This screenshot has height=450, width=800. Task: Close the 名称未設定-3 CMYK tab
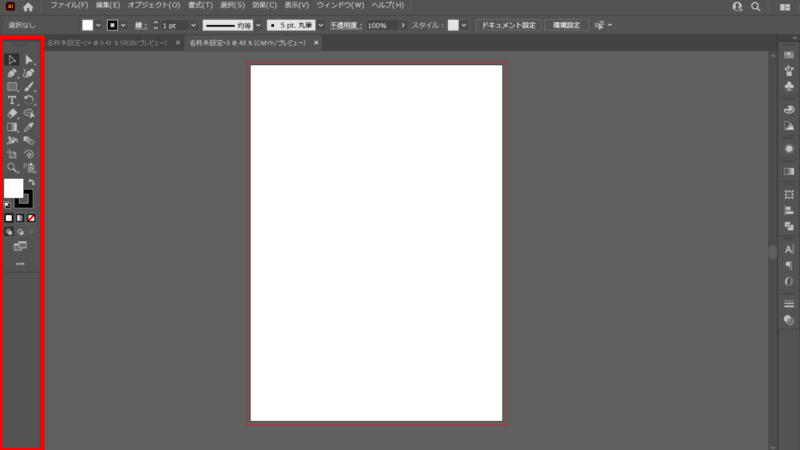[316, 43]
